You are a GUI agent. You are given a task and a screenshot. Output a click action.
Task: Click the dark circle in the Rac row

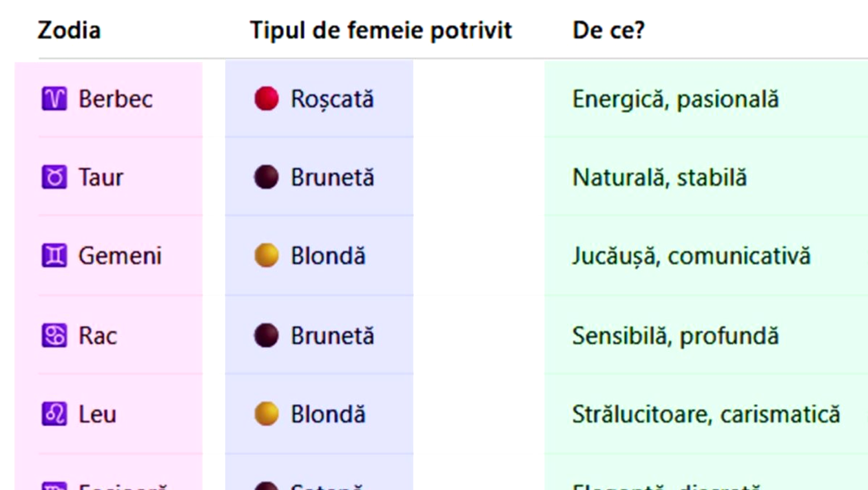(x=267, y=336)
